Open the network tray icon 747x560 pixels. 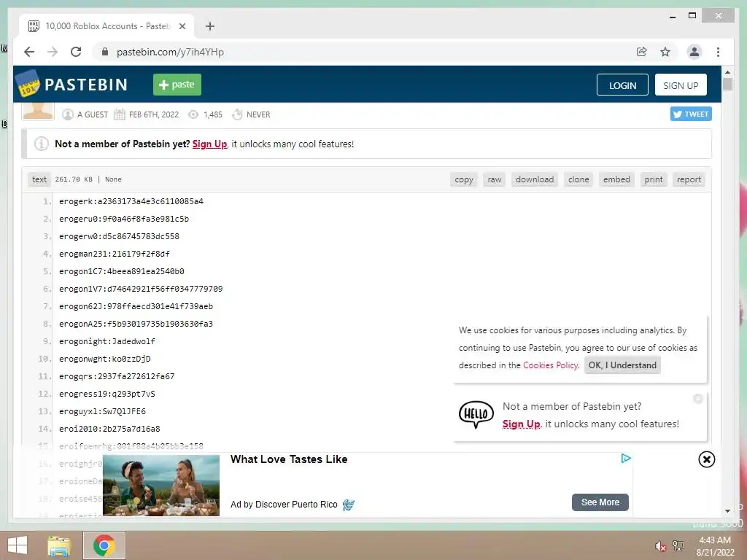click(x=678, y=546)
